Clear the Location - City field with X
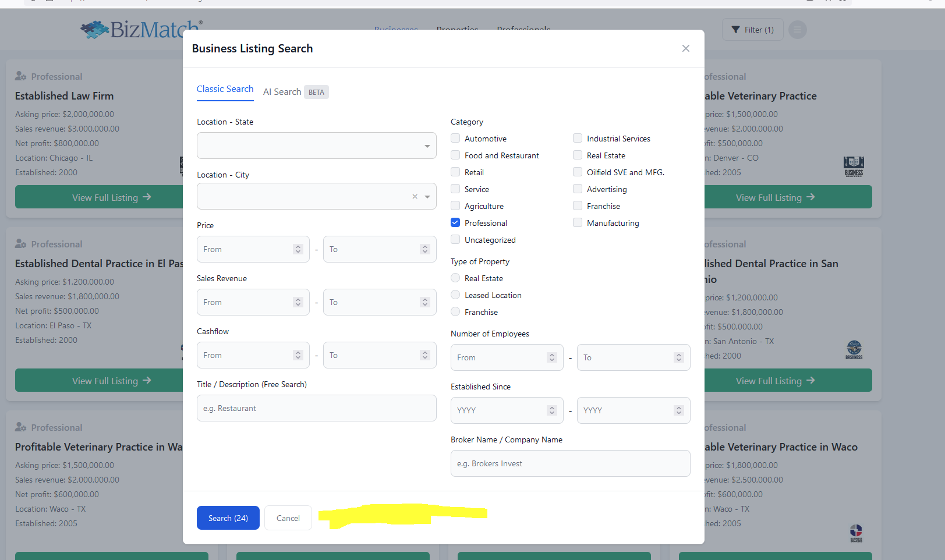 (415, 197)
